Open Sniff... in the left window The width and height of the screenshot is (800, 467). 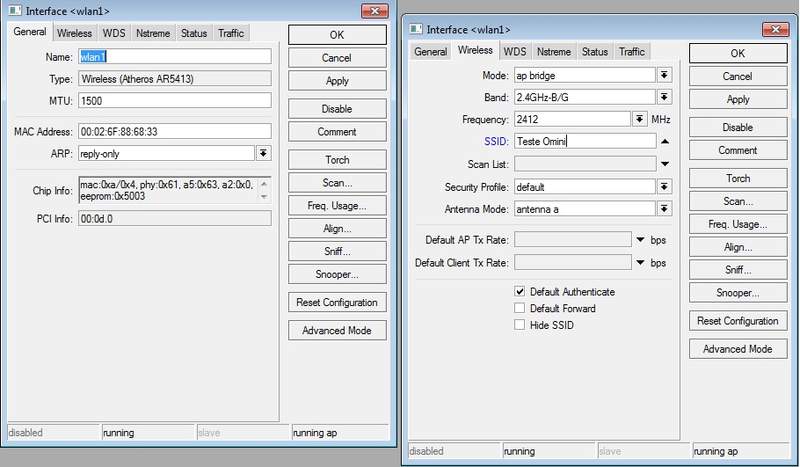click(337, 251)
